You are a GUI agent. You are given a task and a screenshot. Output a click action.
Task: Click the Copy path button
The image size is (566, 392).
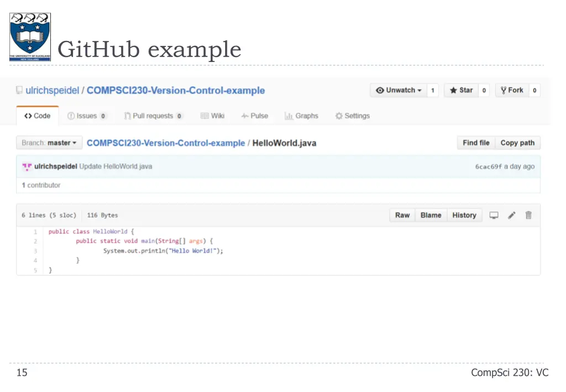[517, 143]
